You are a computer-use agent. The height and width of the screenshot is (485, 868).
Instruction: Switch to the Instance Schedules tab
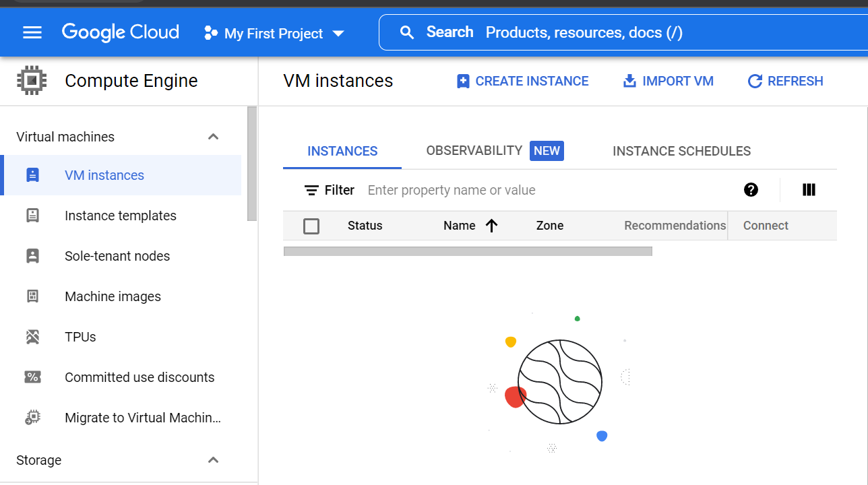(x=681, y=152)
